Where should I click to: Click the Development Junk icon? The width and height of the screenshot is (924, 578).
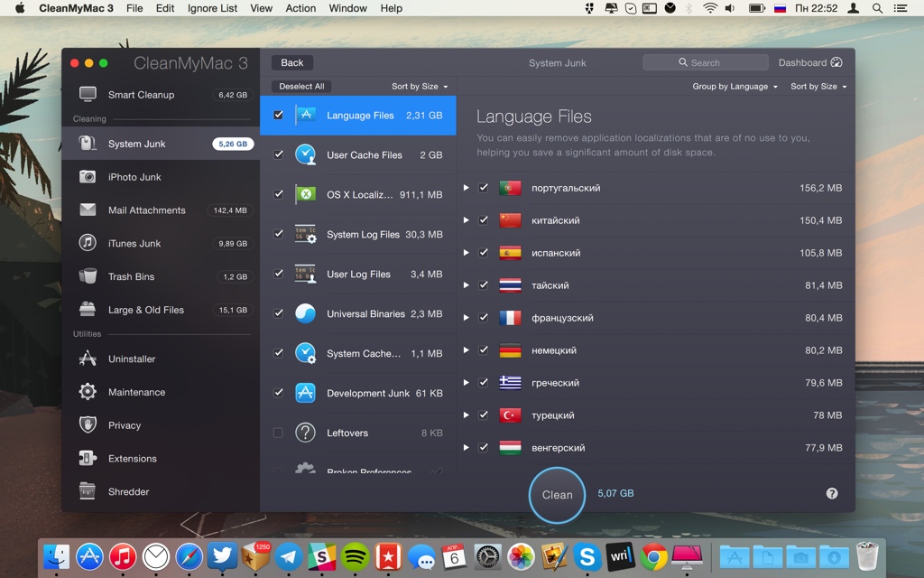coord(305,393)
